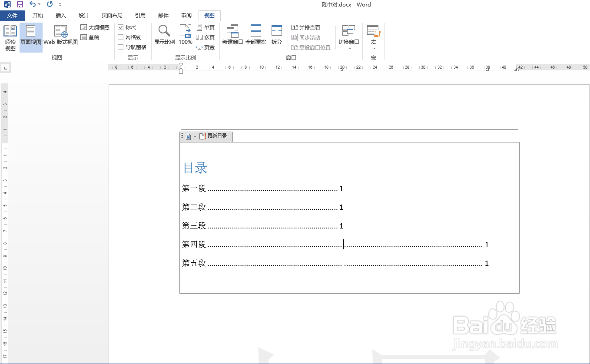
Task: Enable the 导航窗格 navigation pane
Action: [120, 47]
